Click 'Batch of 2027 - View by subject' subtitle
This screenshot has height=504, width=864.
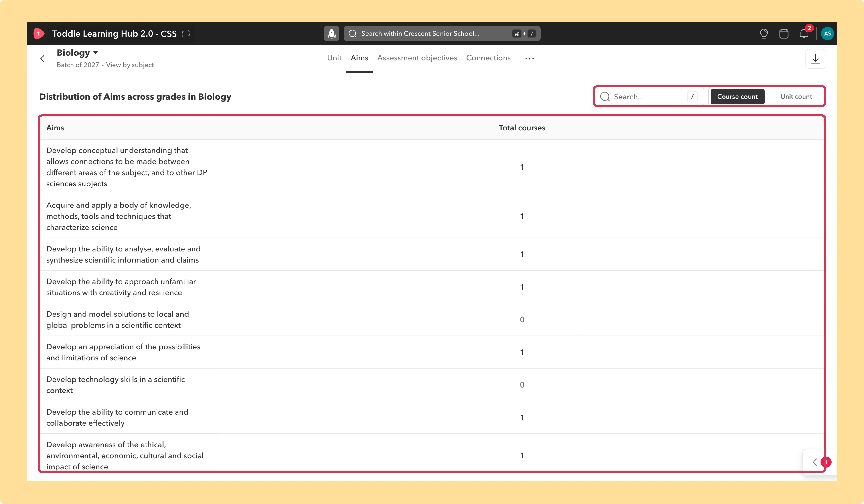pos(105,65)
